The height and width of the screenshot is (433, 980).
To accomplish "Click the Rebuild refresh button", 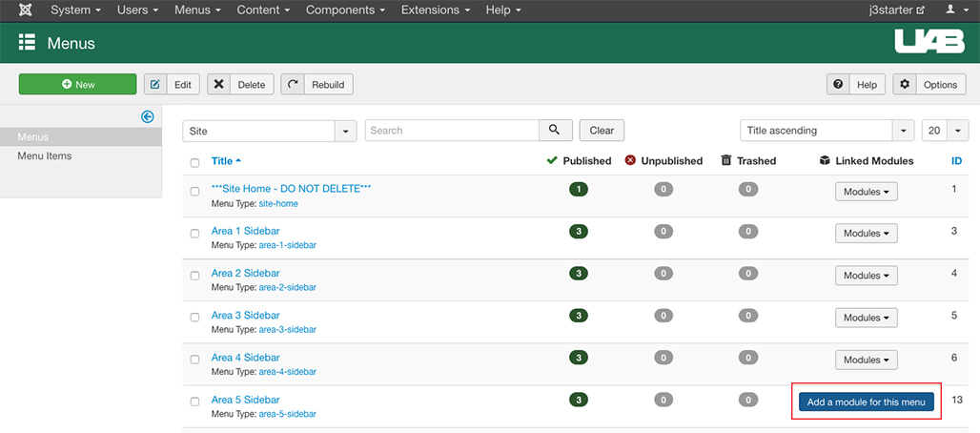I will (x=316, y=85).
